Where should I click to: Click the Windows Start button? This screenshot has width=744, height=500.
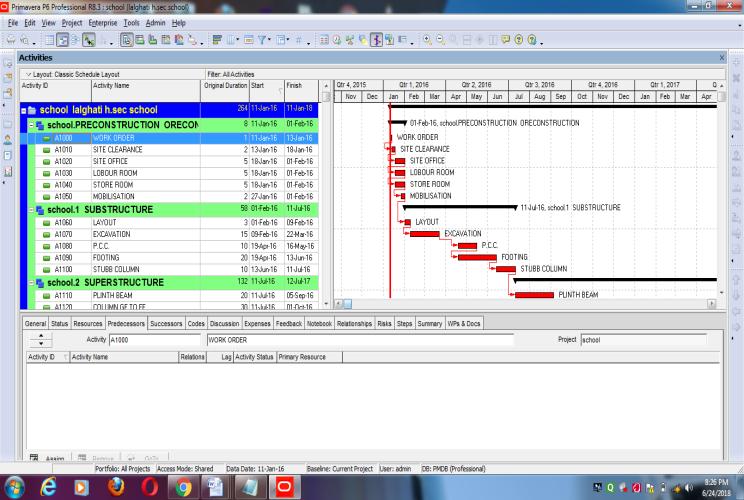pyautogui.click(x=14, y=488)
